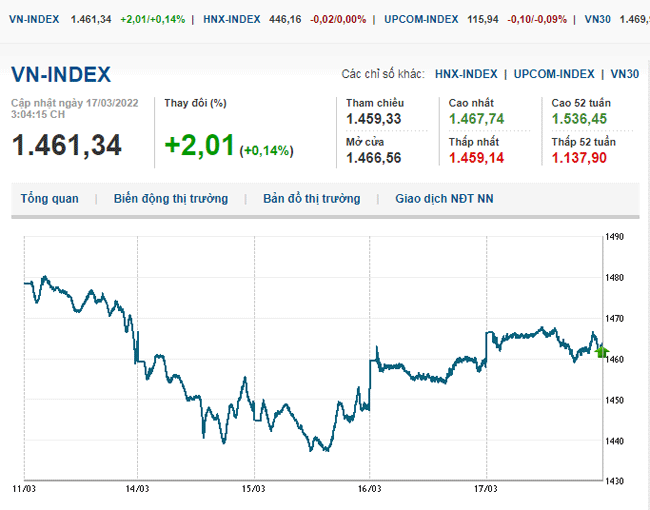
Task: Click the 16/03 date label on chart axis
Action: (x=370, y=489)
